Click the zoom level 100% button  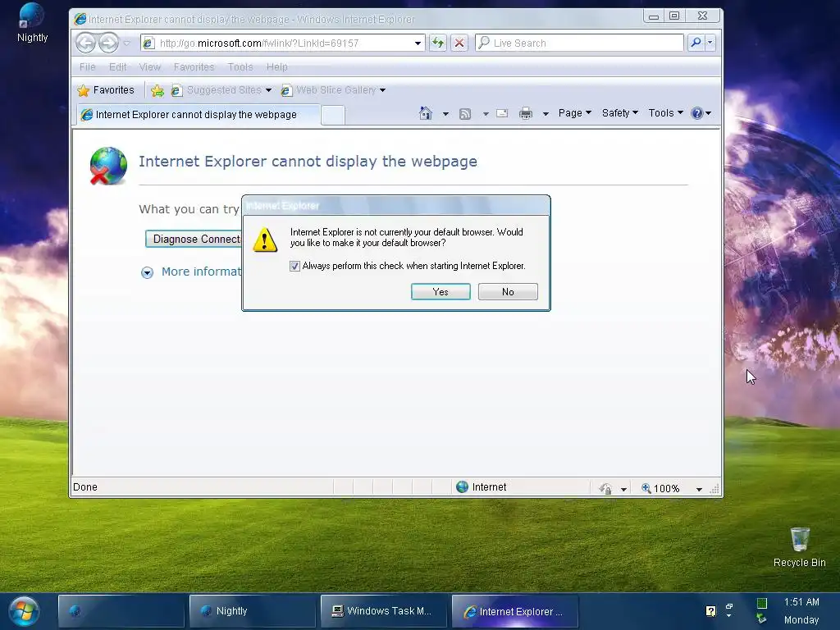[x=660, y=489]
